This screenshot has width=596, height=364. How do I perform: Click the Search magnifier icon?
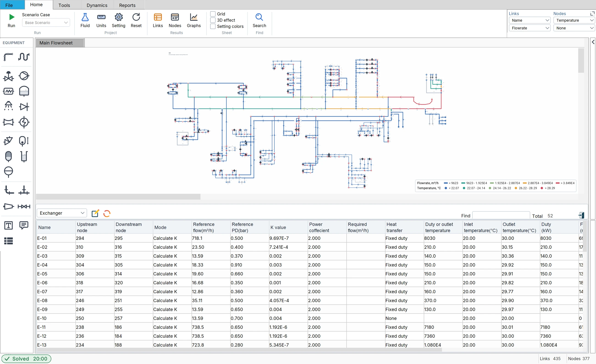pyautogui.click(x=259, y=17)
